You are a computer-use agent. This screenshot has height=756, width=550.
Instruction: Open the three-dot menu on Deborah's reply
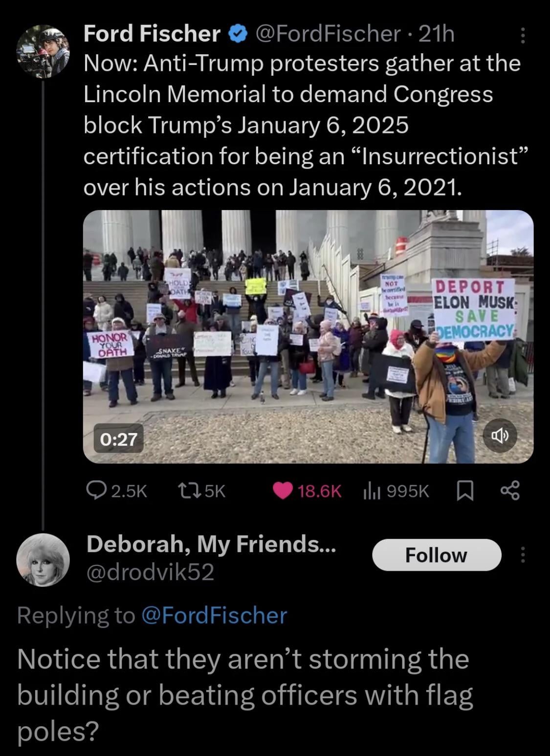coord(523,555)
